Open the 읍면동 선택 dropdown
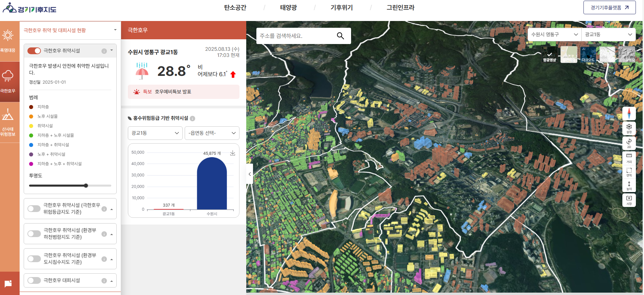This screenshot has height=295, width=644. click(212, 133)
